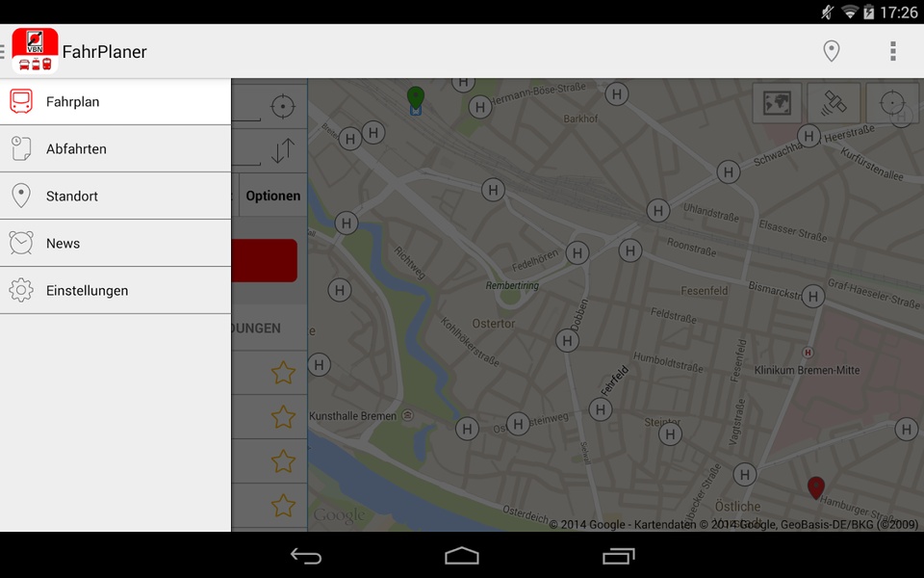Image resolution: width=924 pixels, height=578 pixels.
Task: Tap the timetable sheet icon beside Abfahrten
Action: (x=21, y=148)
